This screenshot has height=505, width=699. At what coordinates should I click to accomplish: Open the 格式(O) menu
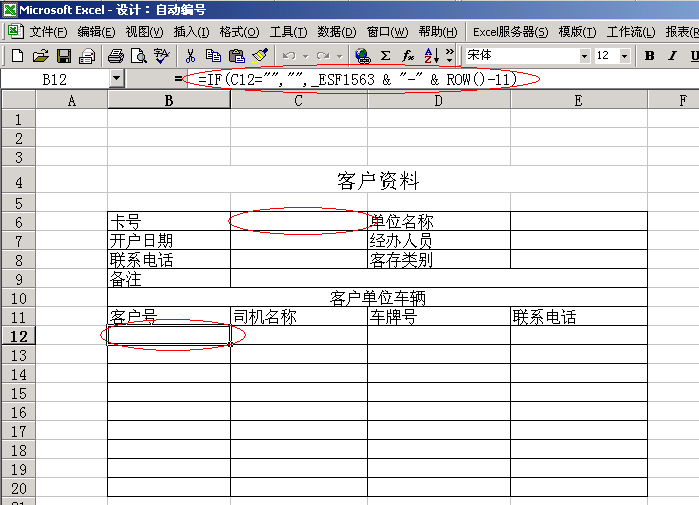[x=239, y=32]
